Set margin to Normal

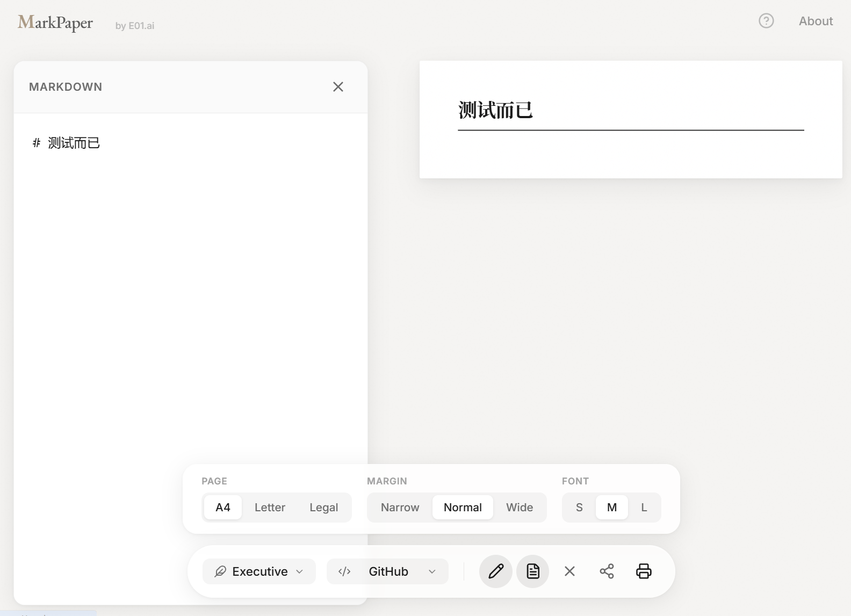(x=463, y=508)
